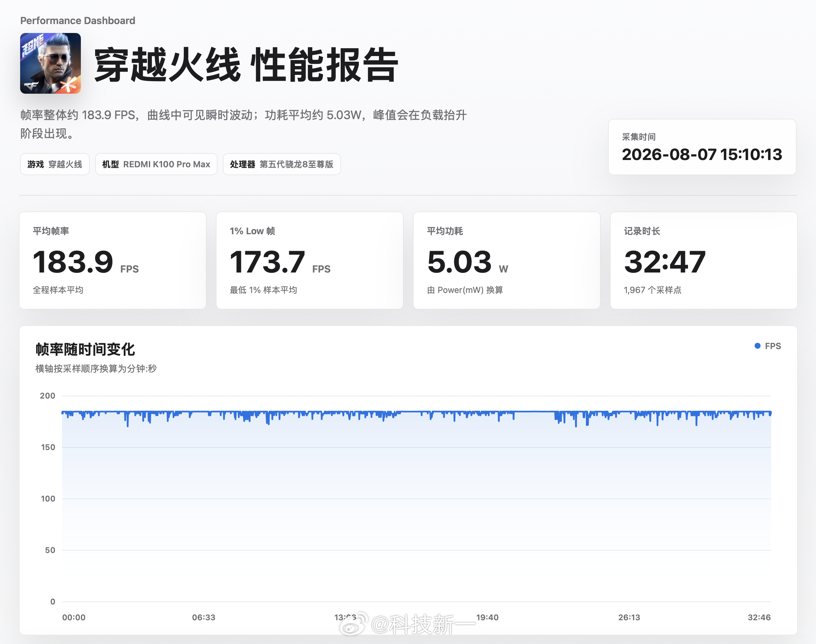Click the summary paragraph starting "帧率整体约 183.9 FPS"
The image size is (816, 644).
(243, 124)
